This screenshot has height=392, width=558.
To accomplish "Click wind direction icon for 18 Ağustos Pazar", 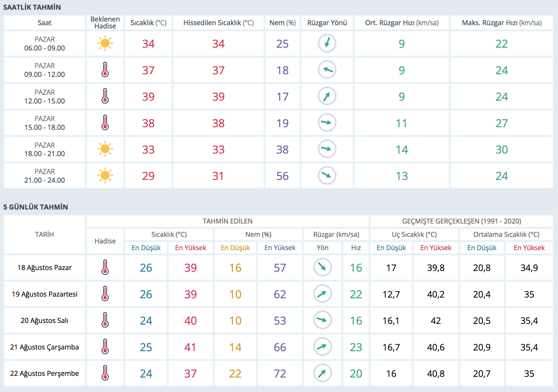I will [x=322, y=267].
